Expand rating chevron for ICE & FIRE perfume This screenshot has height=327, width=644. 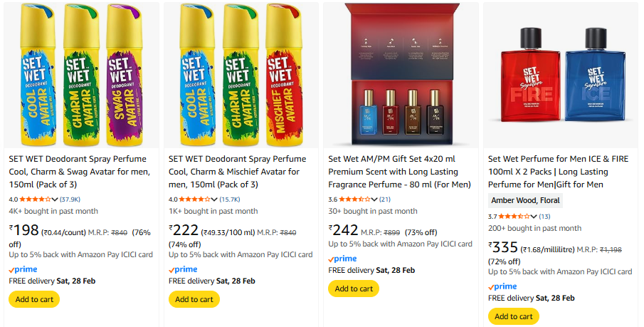pyautogui.click(x=534, y=216)
